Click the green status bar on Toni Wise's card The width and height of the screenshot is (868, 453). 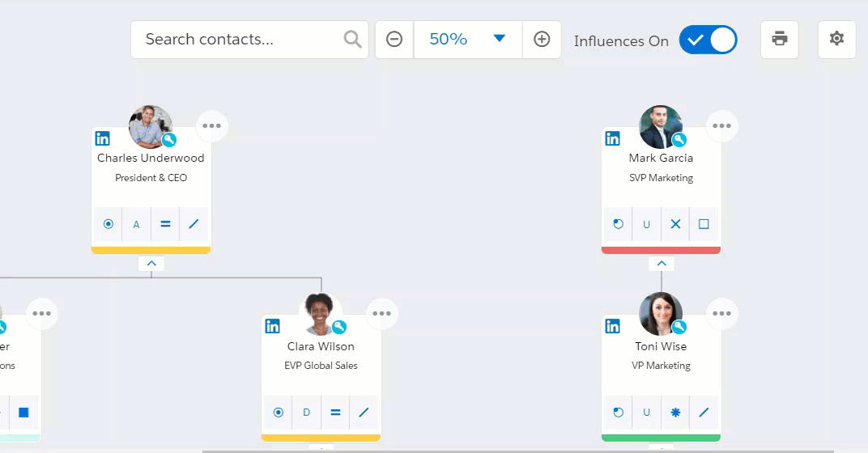click(x=661, y=438)
